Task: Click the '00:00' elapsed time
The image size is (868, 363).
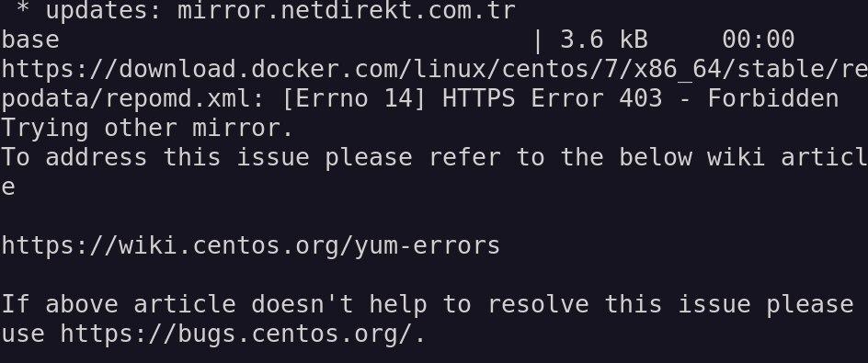Action: (x=759, y=40)
